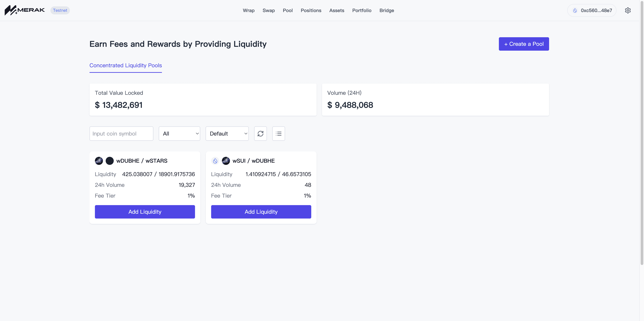This screenshot has height=321, width=644.
Task: Click the refresh pools icon
Action: 261,133
